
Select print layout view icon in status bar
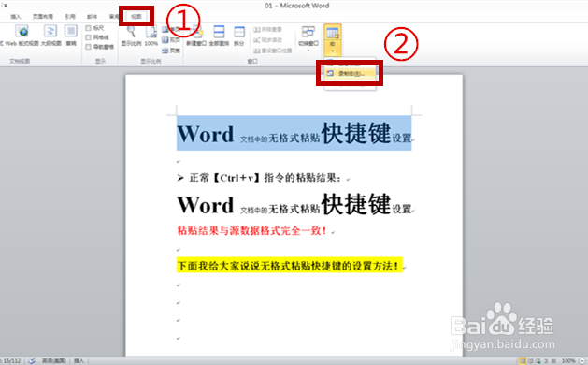(x=523, y=361)
